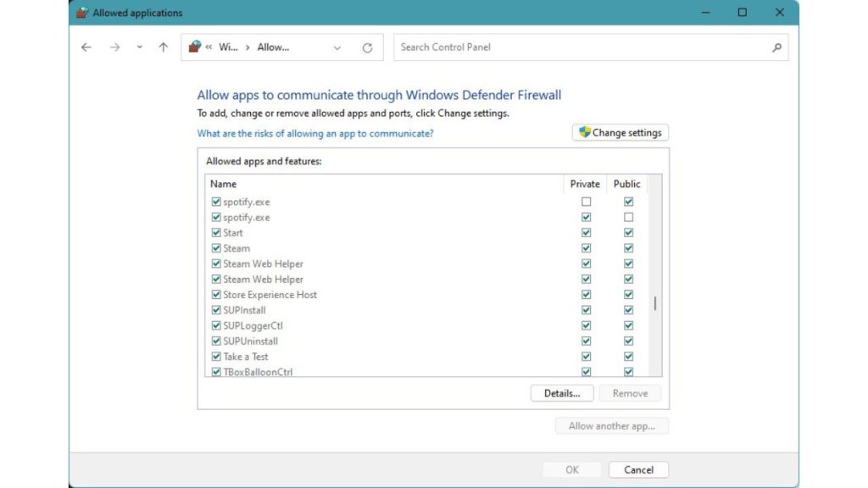This screenshot has height=488, width=868.
Task: Click the Private column header
Action: [585, 184]
